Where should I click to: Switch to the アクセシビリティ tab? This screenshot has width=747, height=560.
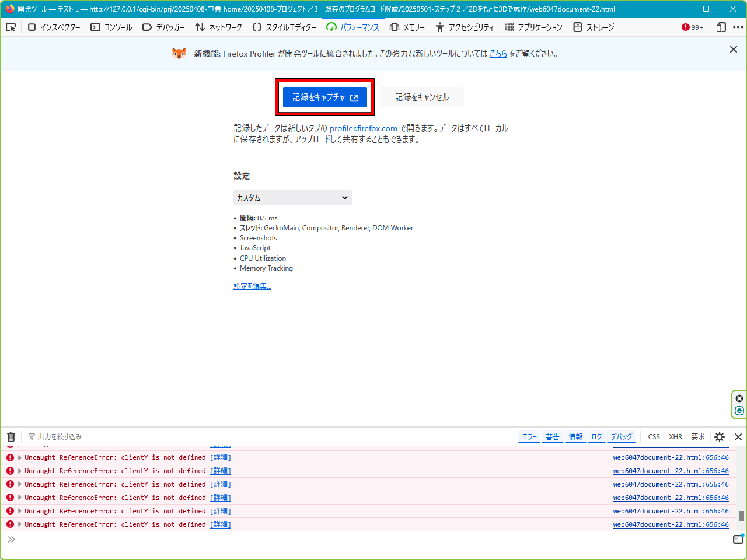pyautogui.click(x=465, y=27)
